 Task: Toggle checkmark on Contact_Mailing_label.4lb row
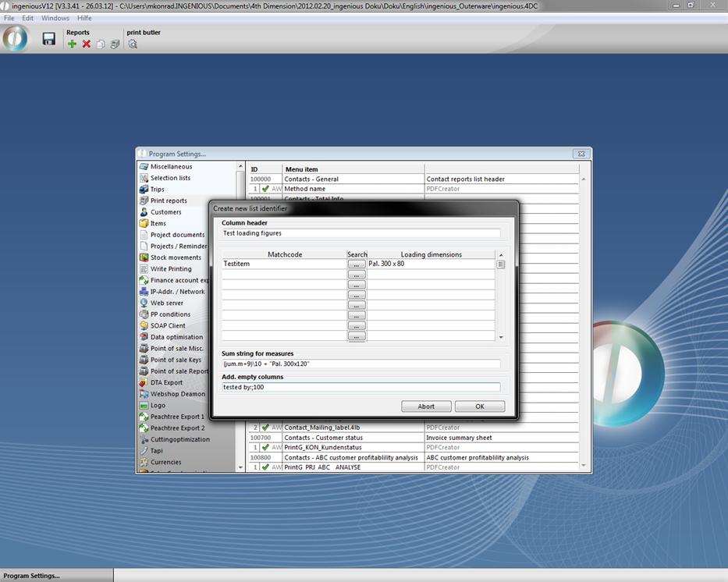[265, 428]
